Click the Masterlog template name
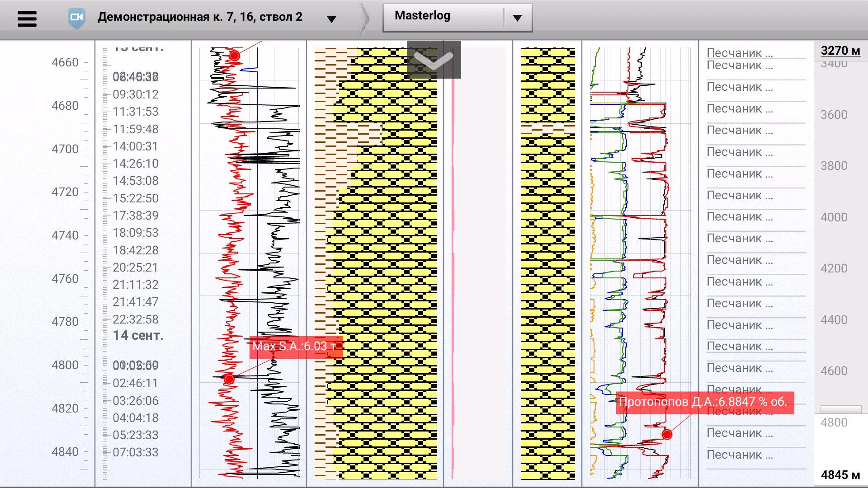The image size is (868, 488). point(422,16)
